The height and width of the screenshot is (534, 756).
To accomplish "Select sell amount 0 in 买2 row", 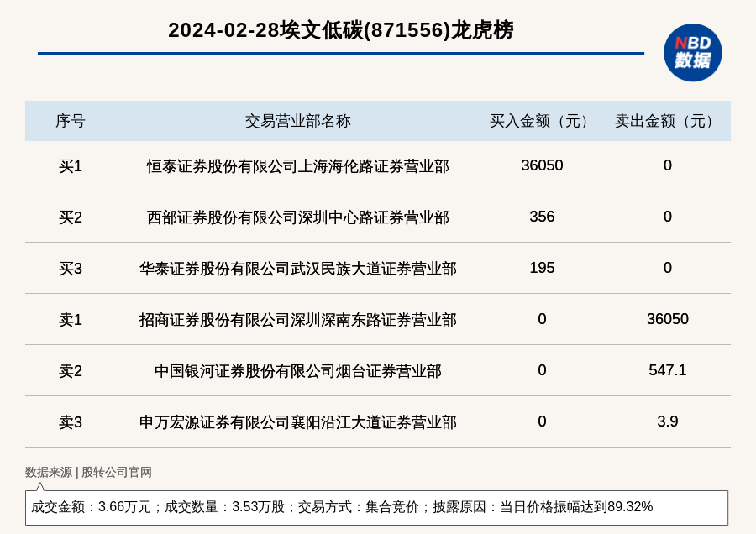I will (x=667, y=217).
